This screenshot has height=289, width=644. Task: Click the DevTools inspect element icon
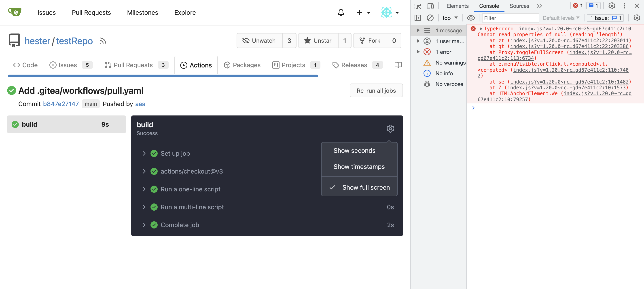pos(418,6)
